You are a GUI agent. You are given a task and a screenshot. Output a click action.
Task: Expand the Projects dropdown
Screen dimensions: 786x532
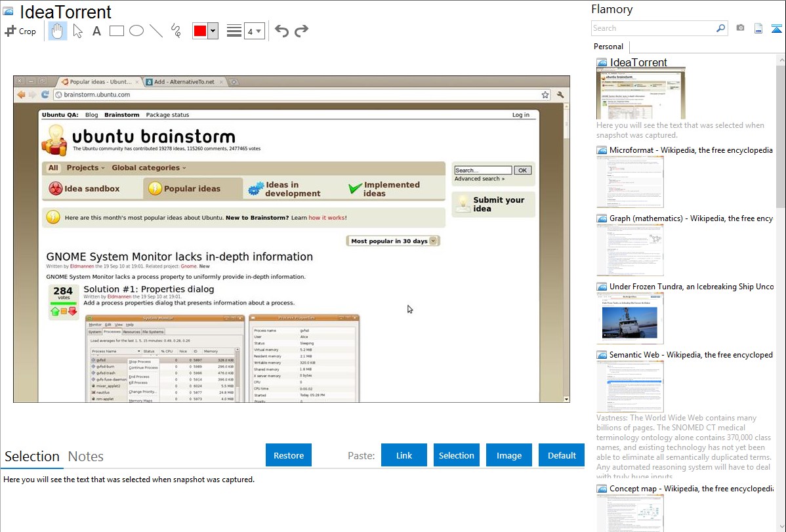[86, 168]
